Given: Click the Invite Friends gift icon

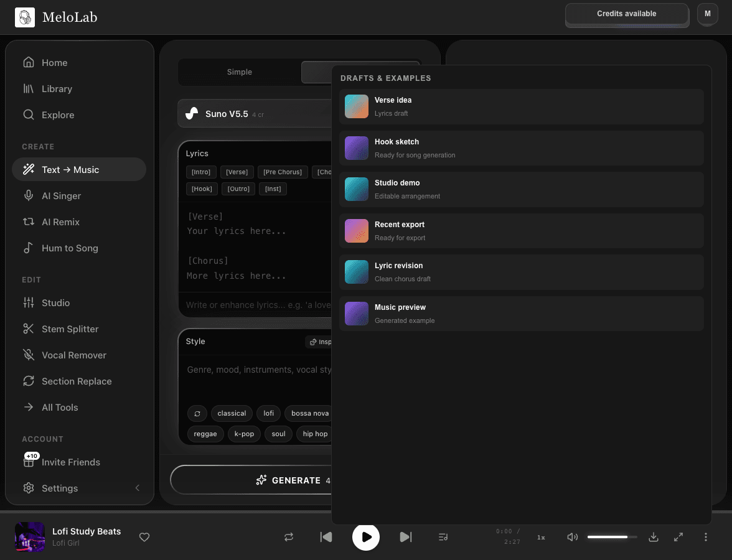Looking at the screenshot, I should pyautogui.click(x=29, y=462).
